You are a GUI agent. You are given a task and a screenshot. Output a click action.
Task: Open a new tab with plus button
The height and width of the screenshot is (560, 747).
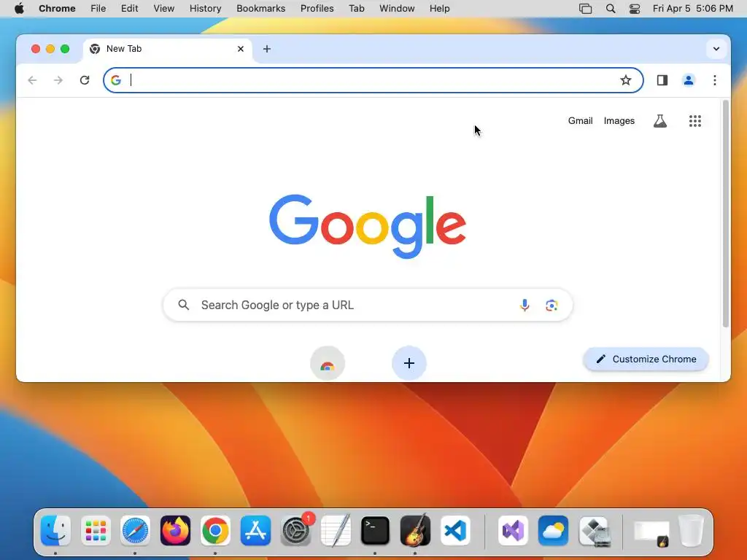pos(267,49)
